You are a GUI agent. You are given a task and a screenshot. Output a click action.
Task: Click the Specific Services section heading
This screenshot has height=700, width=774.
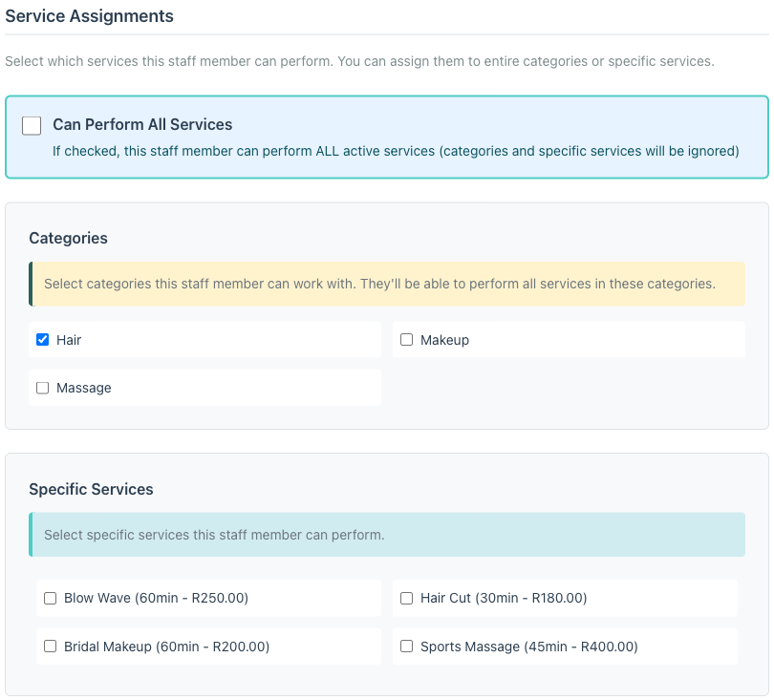90,489
